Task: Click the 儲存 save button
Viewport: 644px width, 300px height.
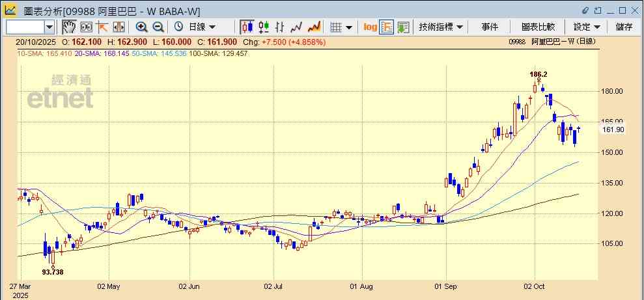Action: pyautogui.click(x=624, y=27)
